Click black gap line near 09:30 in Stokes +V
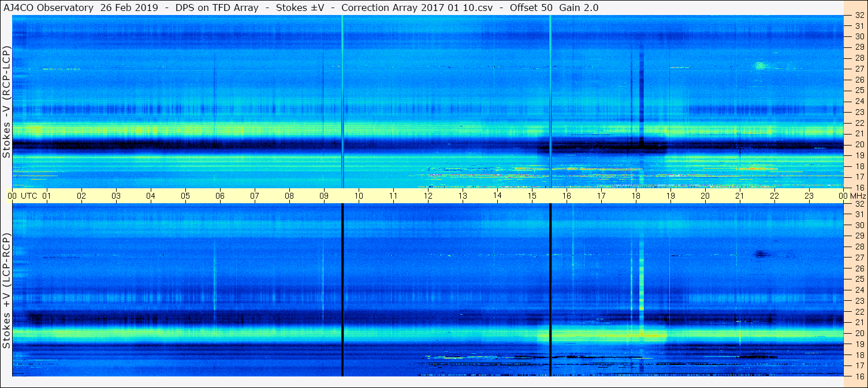868x388 pixels. [x=342, y=290]
